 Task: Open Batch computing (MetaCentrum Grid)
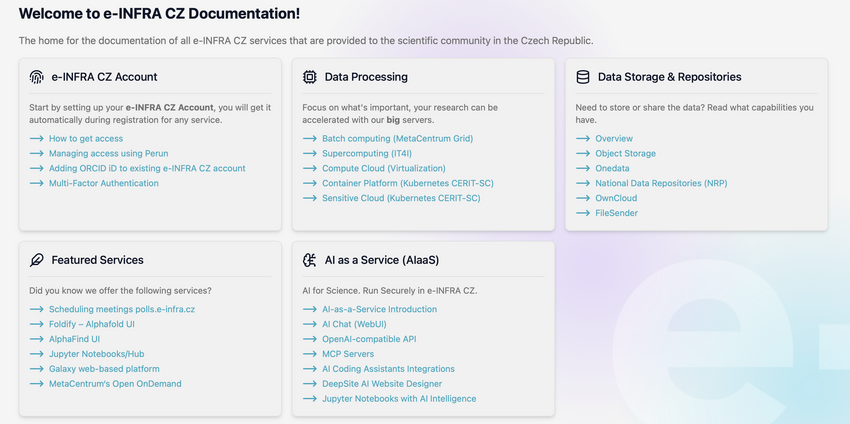(397, 139)
